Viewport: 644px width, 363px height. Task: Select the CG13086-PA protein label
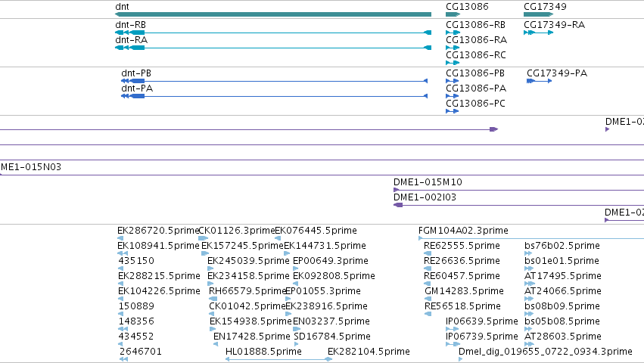tap(476, 88)
